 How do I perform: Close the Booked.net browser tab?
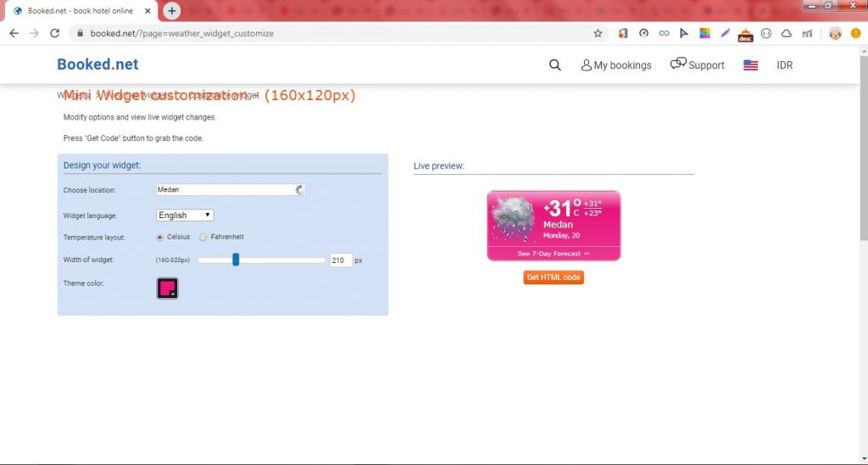click(x=147, y=10)
